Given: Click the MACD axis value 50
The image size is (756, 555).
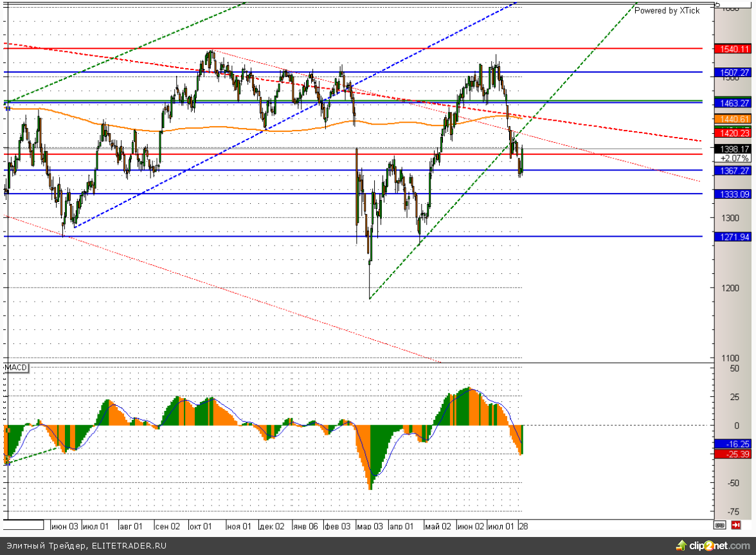Looking at the screenshot, I should 734,368.
